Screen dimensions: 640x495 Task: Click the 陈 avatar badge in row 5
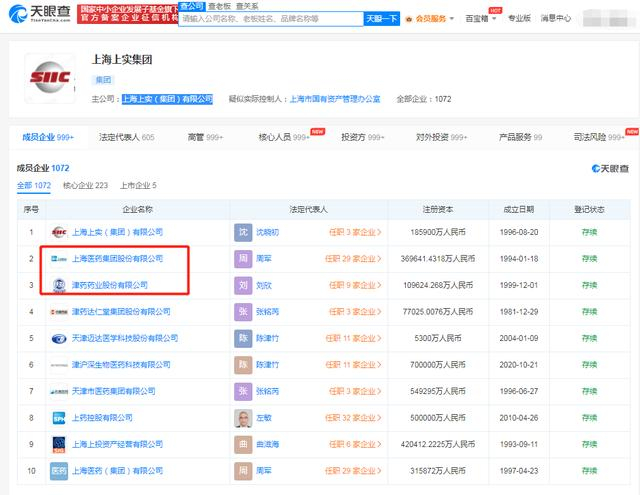(x=243, y=338)
